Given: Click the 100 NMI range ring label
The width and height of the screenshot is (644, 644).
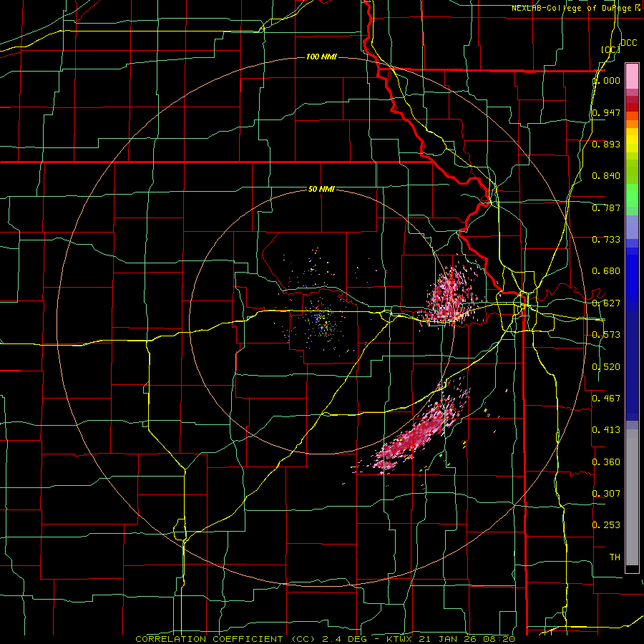Looking at the screenshot, I should click(x=321, y=57).
